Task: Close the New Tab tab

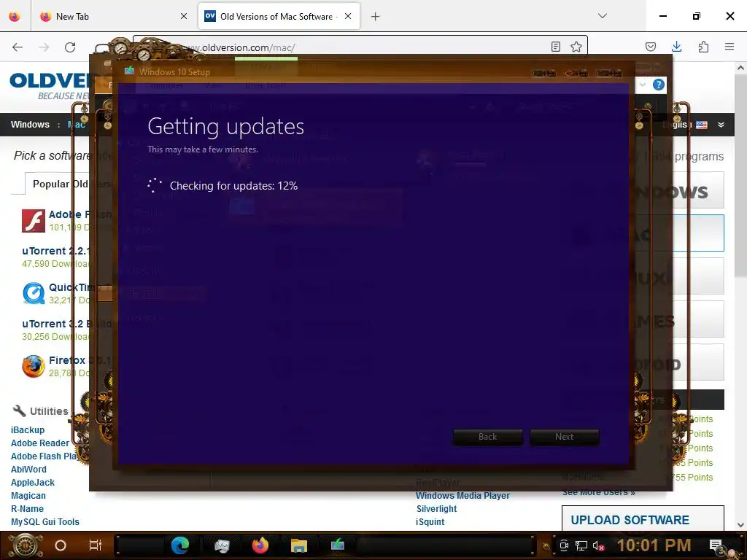Action: [x=184, y=16]
